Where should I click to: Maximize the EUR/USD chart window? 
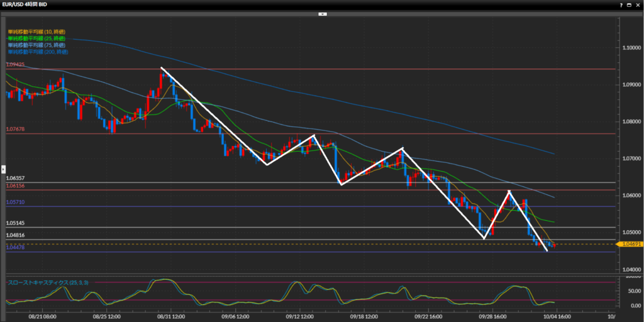(x=628, y=4)
